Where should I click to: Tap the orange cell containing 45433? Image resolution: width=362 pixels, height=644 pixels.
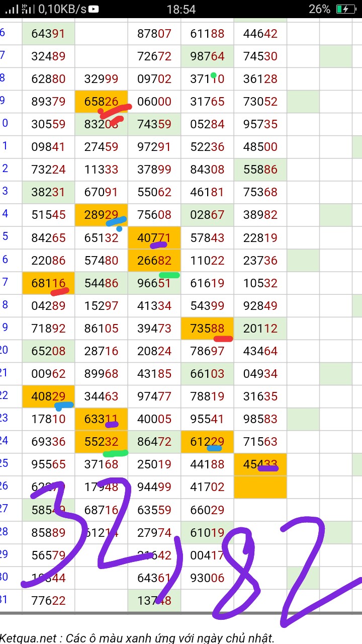[x=260, y=464]
